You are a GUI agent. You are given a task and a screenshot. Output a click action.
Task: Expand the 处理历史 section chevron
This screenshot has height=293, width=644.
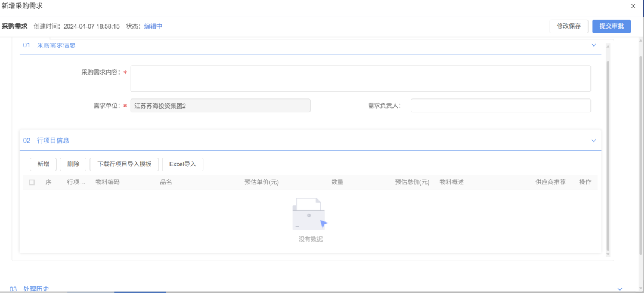pyautogui.click(x=620, y=289)
